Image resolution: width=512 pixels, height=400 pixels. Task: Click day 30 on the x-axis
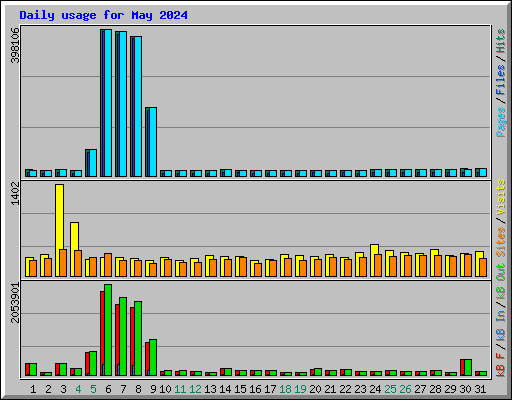pos(465,389)
